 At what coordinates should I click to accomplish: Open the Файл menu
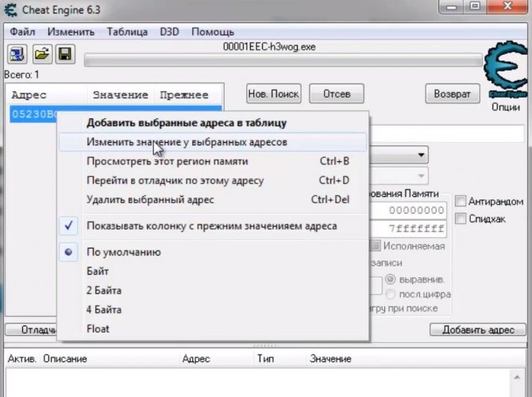point(22,32)
